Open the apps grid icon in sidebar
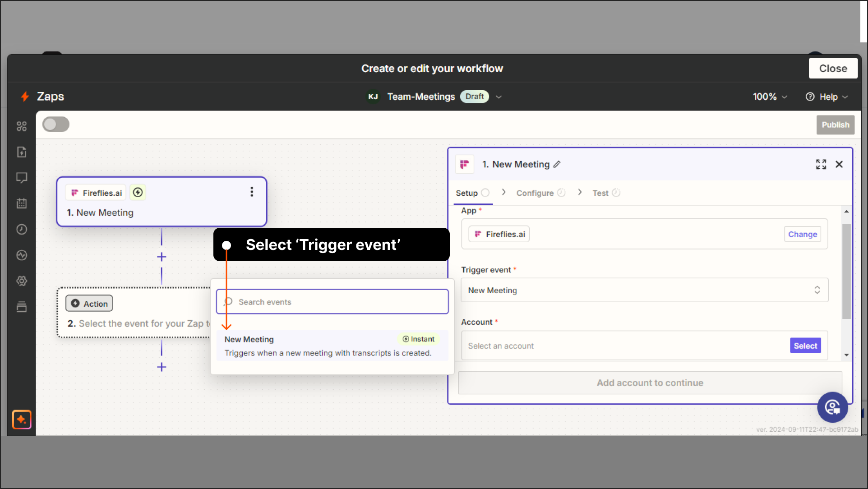This screenshot has width=868, height=489. pyautogui.click(x=22, y=126)
